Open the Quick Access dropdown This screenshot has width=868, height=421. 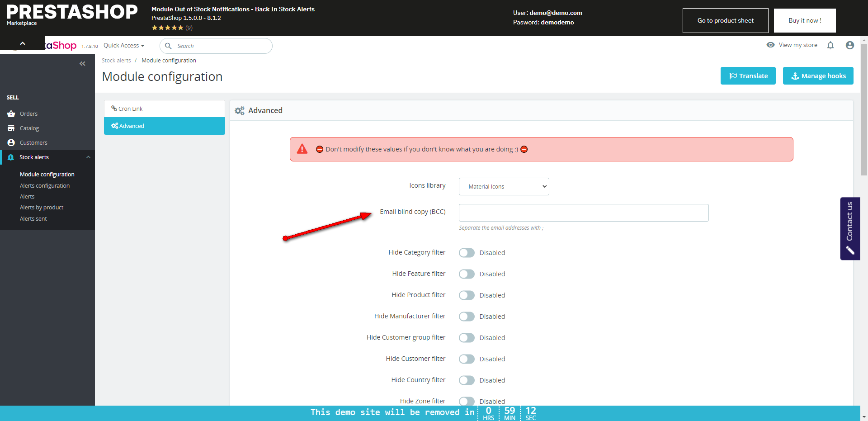pyautogui.click(x=124, y=46)
